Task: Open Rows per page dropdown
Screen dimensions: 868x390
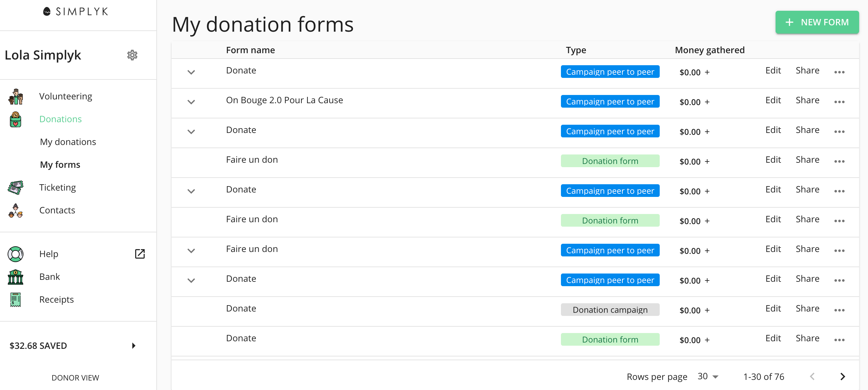Action: coord(708,376)
